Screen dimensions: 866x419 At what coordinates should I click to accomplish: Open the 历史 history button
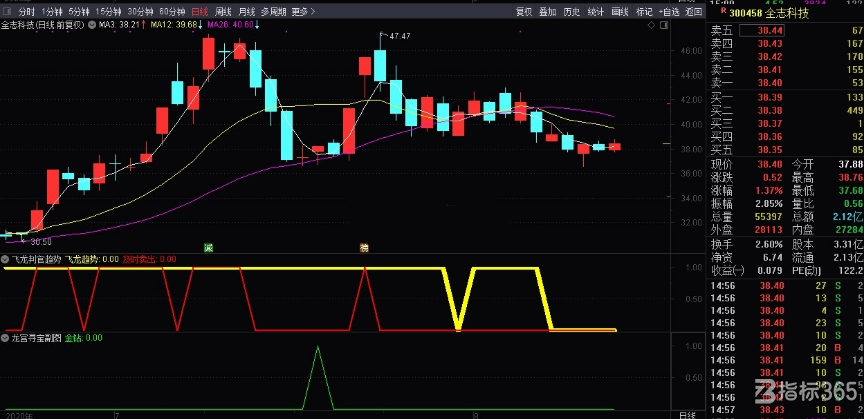pos(572,12)
